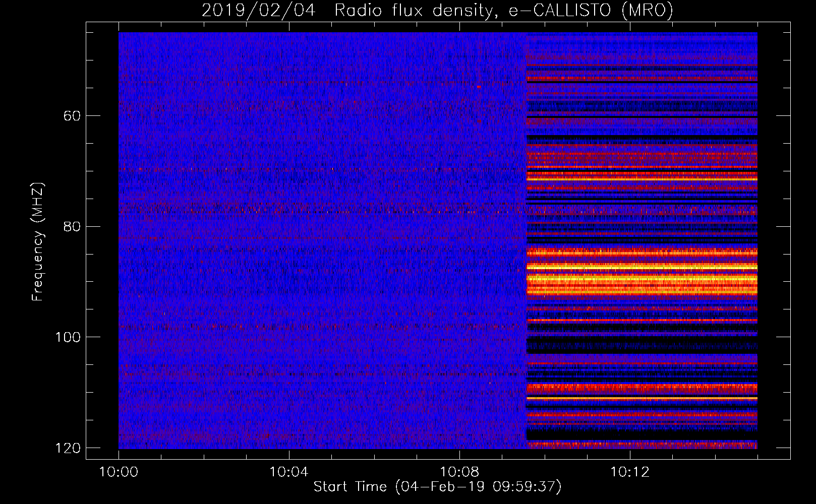Click the 80 frequency tick label
816x504 pixels.
coord(72,226)
